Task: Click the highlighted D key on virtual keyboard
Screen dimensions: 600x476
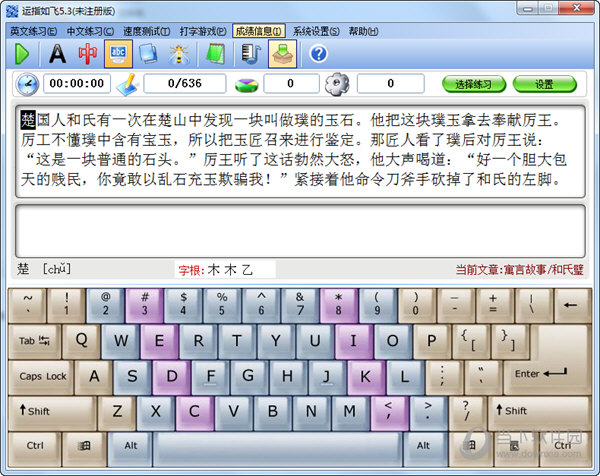Action: pos(172,377)
